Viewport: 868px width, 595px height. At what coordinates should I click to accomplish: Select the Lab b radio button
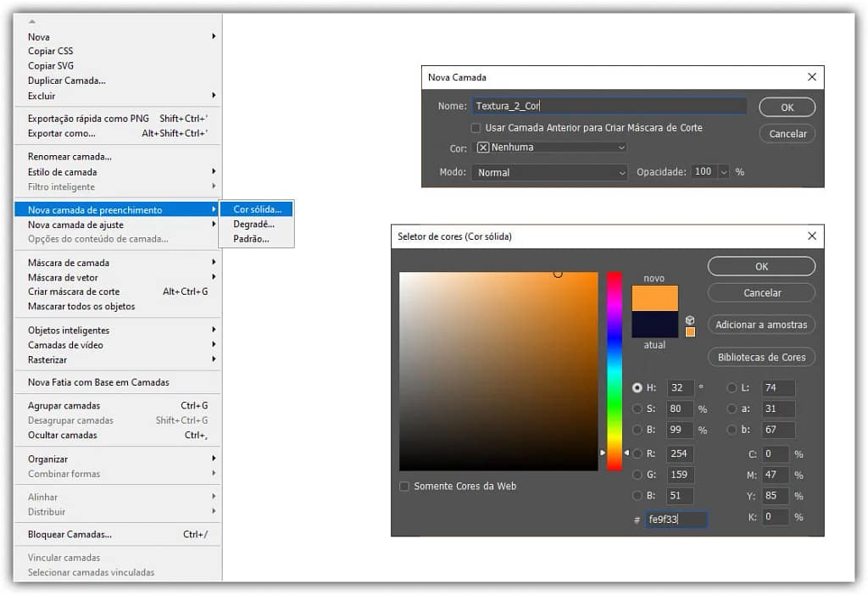tap(732, 430)
